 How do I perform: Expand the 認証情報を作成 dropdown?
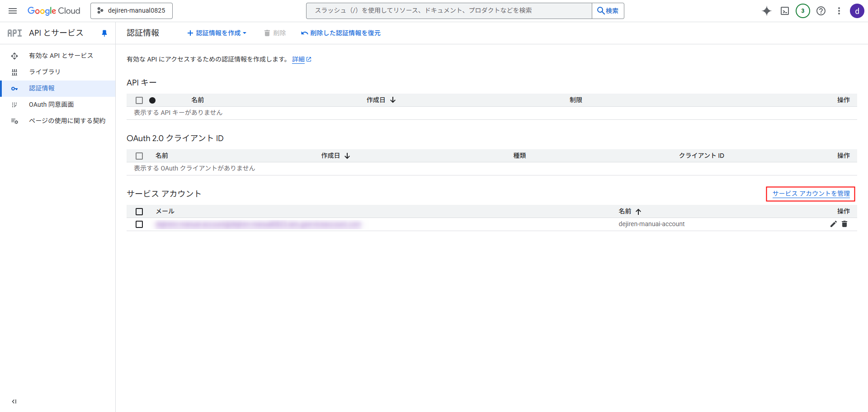point(217,33)
